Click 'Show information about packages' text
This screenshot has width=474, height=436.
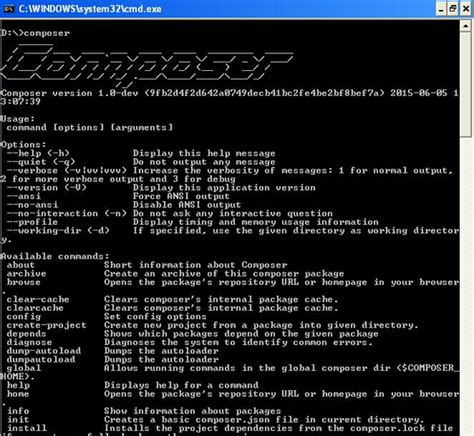[x=192, y=411]
